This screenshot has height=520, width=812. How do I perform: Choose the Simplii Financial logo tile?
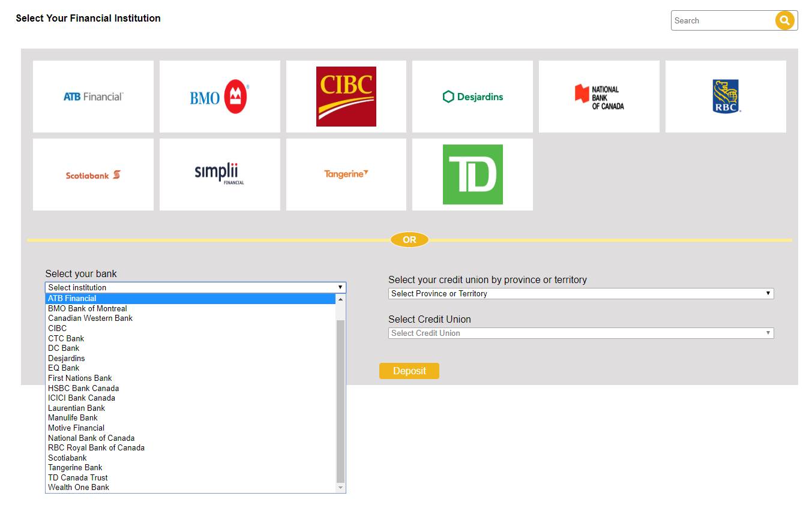(x=220, y=175)
